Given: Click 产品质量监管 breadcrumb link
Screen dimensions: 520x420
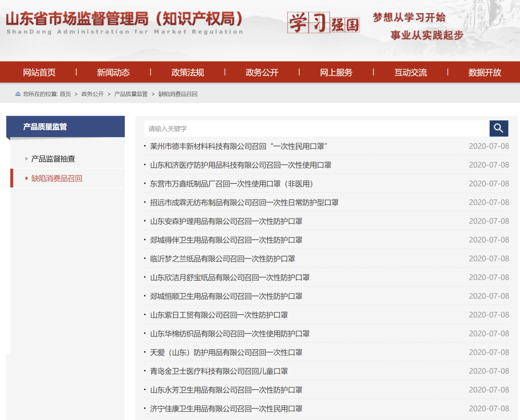Looking at the screenshot, I should coord(131,94).
